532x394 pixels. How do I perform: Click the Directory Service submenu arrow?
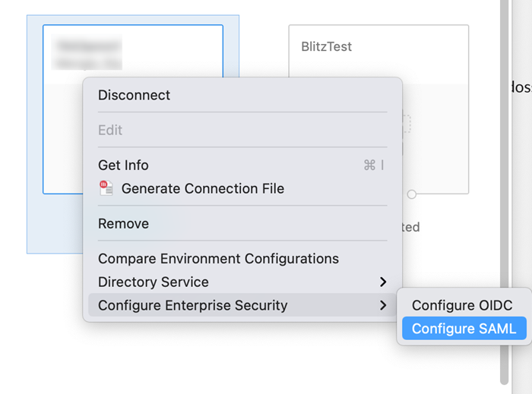coord(383,282)
